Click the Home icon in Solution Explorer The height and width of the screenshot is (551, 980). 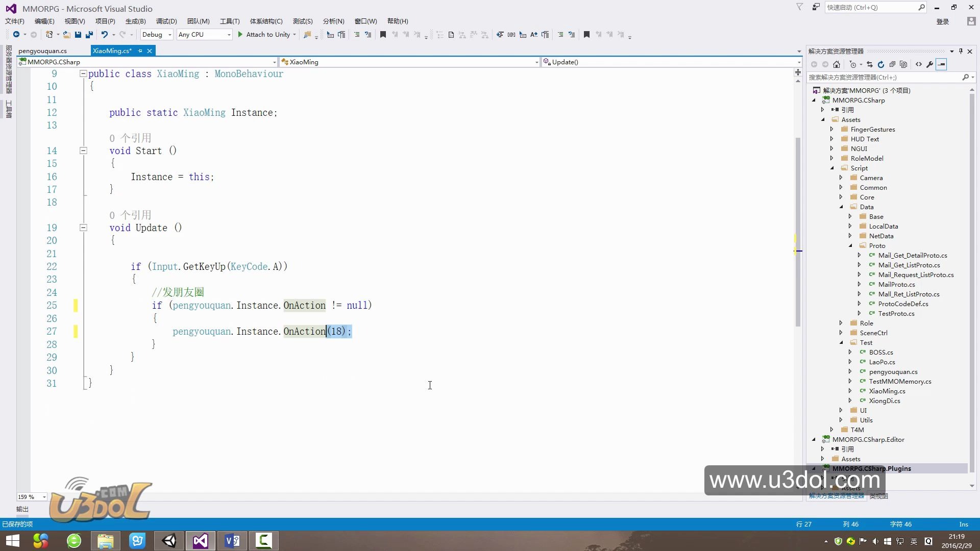click(x=836, y=64)
